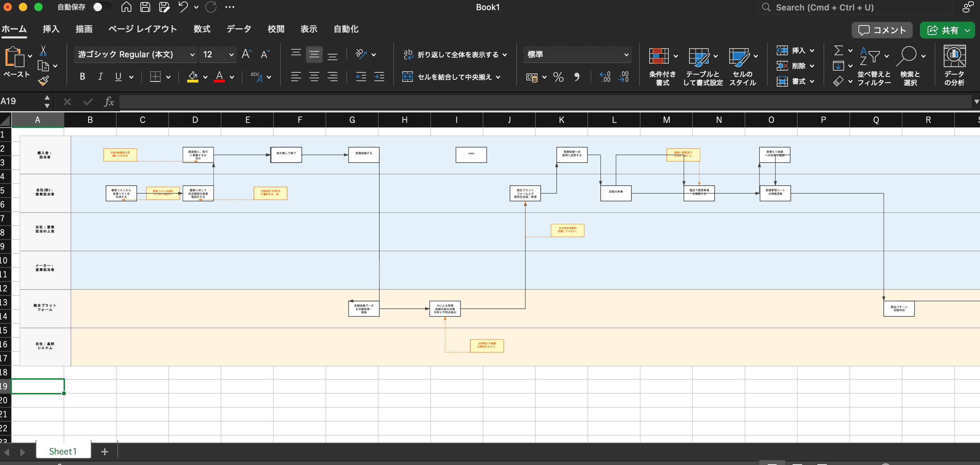
Task: Toggle bold formatting with the B icon
Action: [82, 77]
